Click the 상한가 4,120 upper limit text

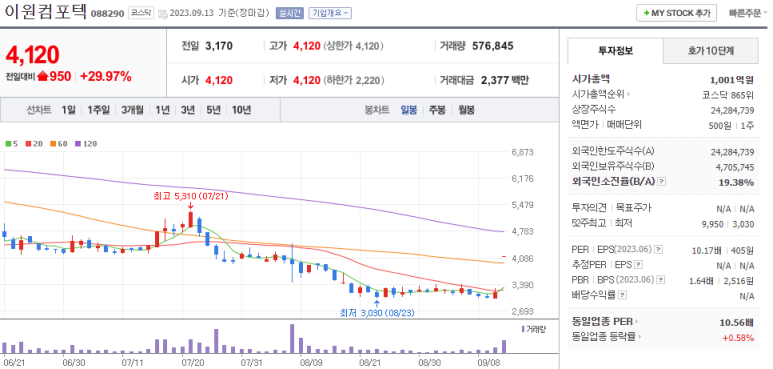pyautogui.click(x=353, y=46)
